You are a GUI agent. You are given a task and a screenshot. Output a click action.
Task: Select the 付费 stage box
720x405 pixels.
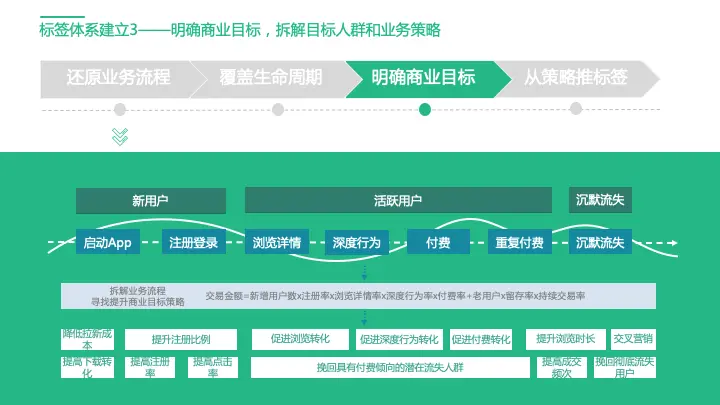tap(438, 242)
